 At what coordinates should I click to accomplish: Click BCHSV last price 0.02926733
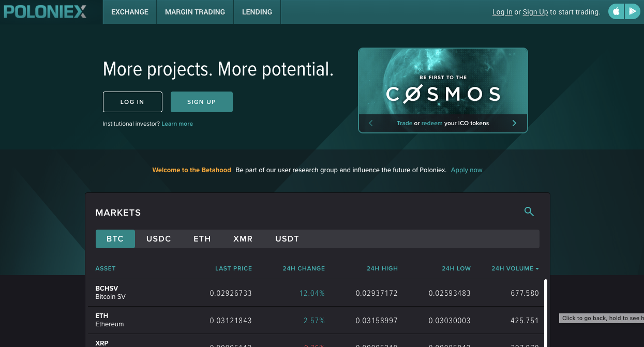click(231, 293)
